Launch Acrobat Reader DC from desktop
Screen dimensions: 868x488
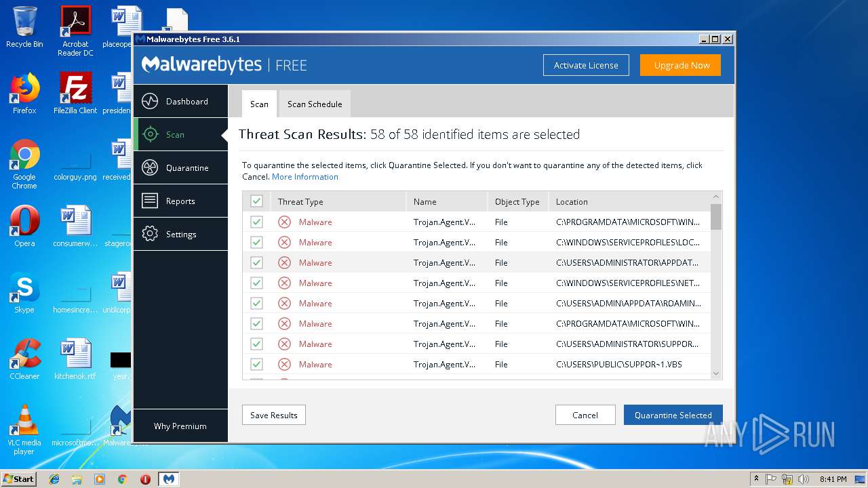(75, 31)
